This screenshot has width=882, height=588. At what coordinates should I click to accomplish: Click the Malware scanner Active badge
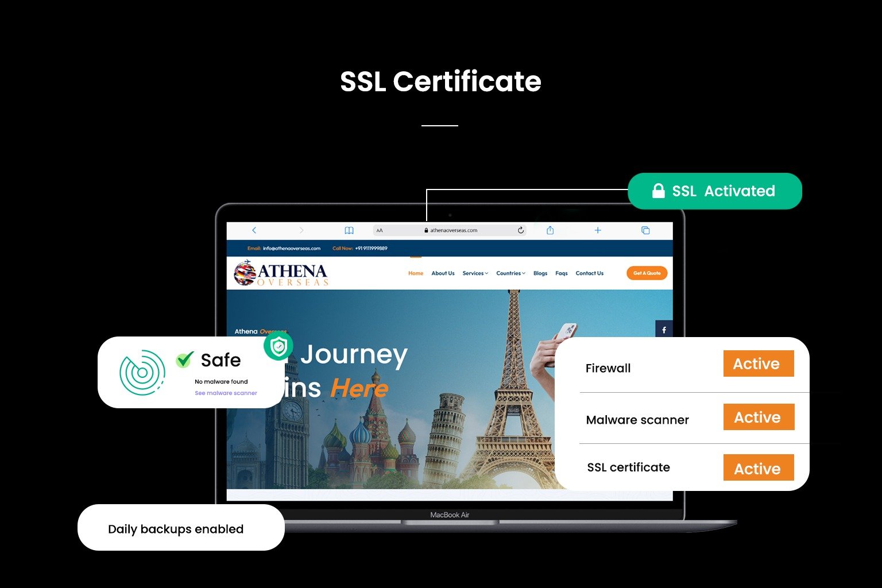pos(758,417)
